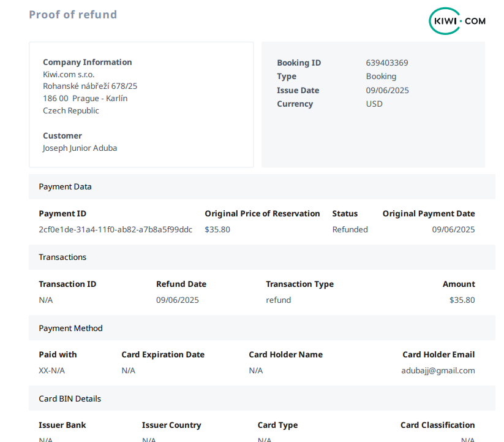Select the "Booking ID" field label

[299, 63]
